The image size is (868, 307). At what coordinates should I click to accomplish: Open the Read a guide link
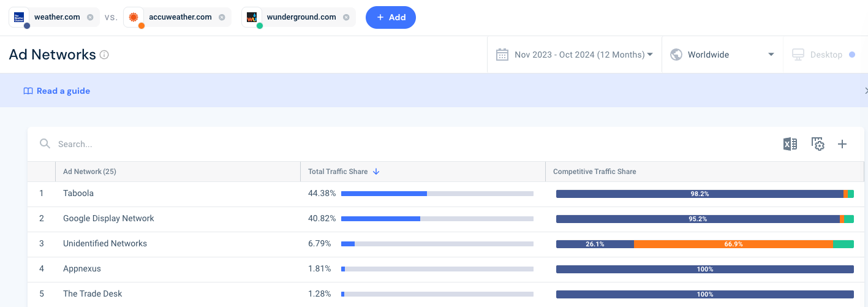point(56,91)
